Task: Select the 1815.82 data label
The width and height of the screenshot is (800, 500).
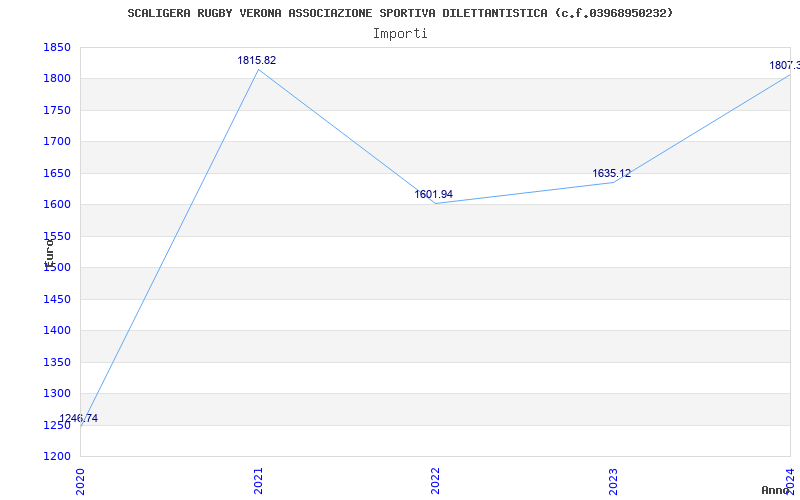Action: 257,60
